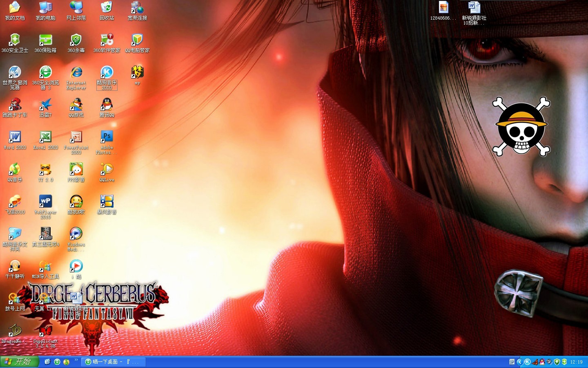The image size is (588, 368).
Task: Click the input method P tray icon
Action: (512, 362)
